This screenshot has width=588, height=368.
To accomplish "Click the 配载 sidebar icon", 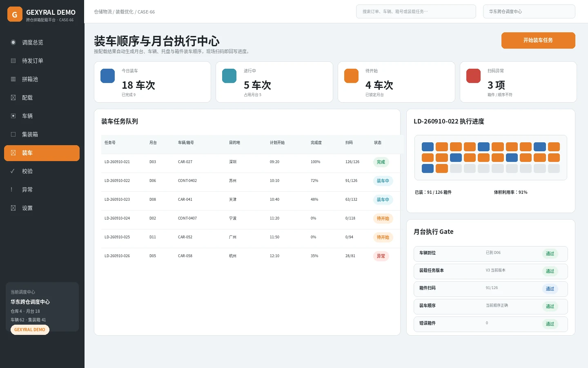I will pos(13,98).
